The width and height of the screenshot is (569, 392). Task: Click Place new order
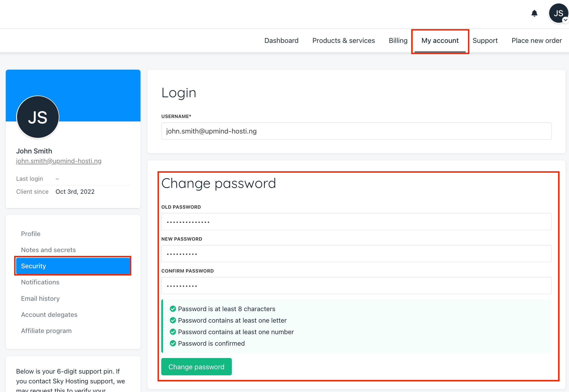(x=536, y=41)
